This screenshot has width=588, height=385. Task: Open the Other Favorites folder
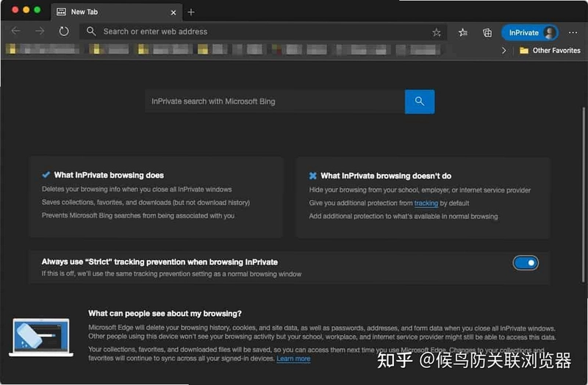550,50
